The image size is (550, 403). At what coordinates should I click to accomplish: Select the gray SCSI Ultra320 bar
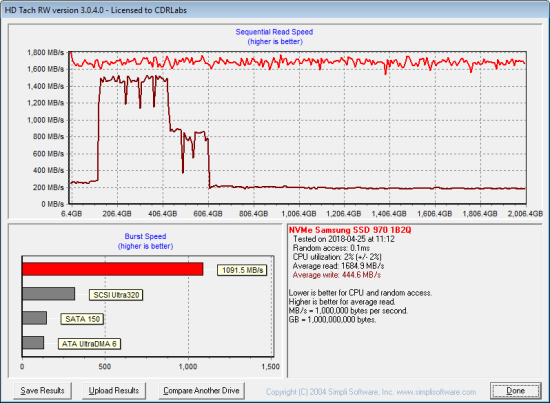(48, 294)
